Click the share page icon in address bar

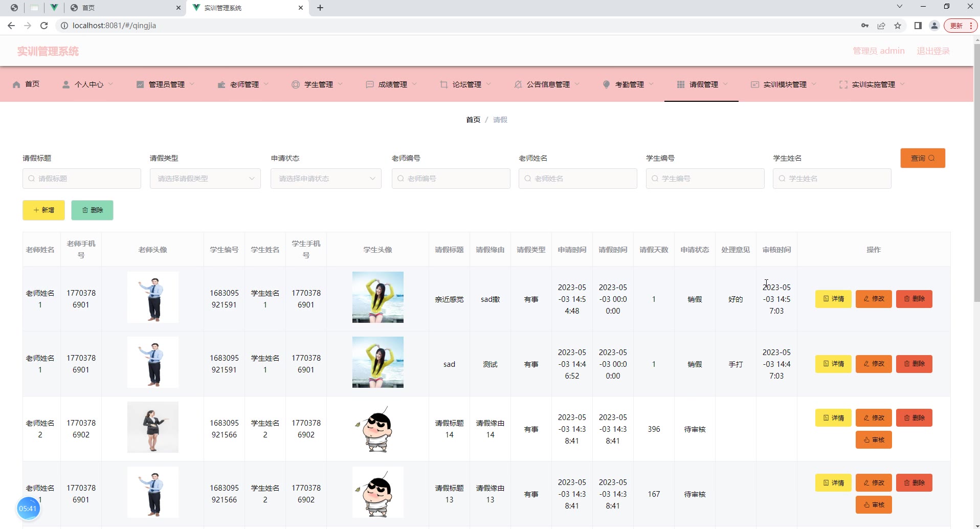(881, 26)
